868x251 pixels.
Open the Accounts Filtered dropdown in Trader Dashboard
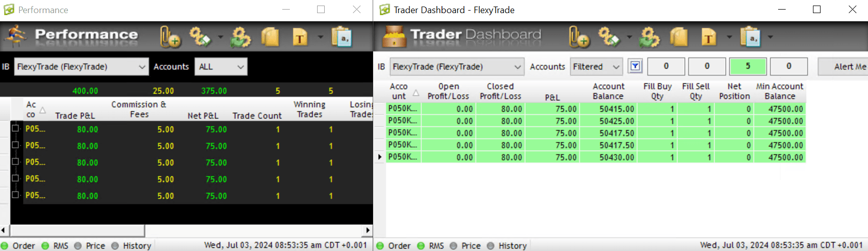coord(596,67)
